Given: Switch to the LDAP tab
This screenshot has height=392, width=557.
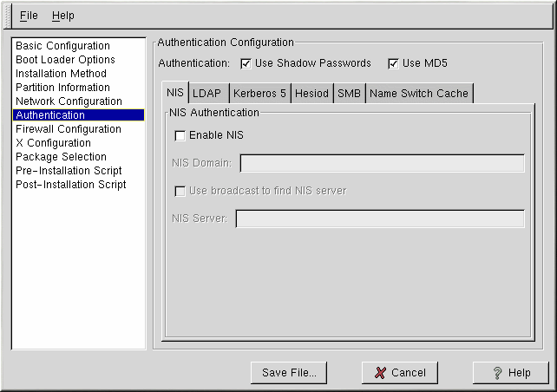Looking at the screenshot, I should point(206,94).
